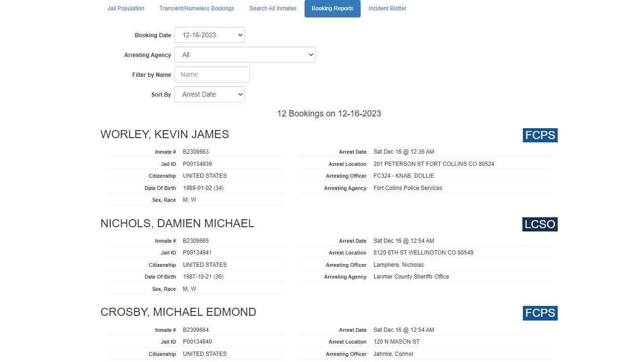
Task: Click the Booking Date label
Action: coord(153,35)
